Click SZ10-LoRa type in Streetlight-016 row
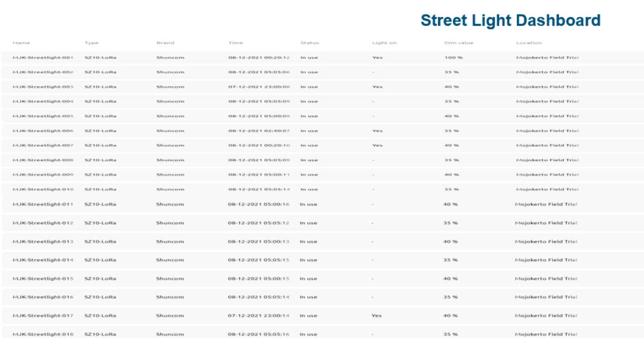The width and height of the screenshot is (644, 338). [100, 297]
